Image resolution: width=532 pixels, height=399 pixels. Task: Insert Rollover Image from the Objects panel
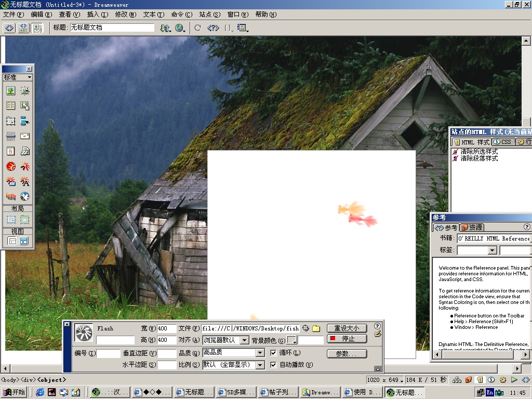click(25, 90)
